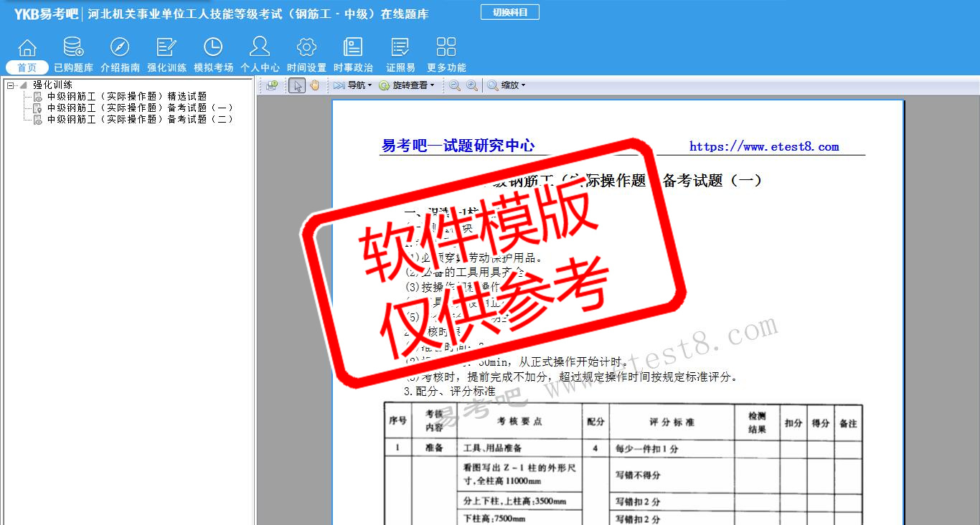Select 中级钢筋工 精选试题 tree item
The image size is (980, 525).
(127, 96)
